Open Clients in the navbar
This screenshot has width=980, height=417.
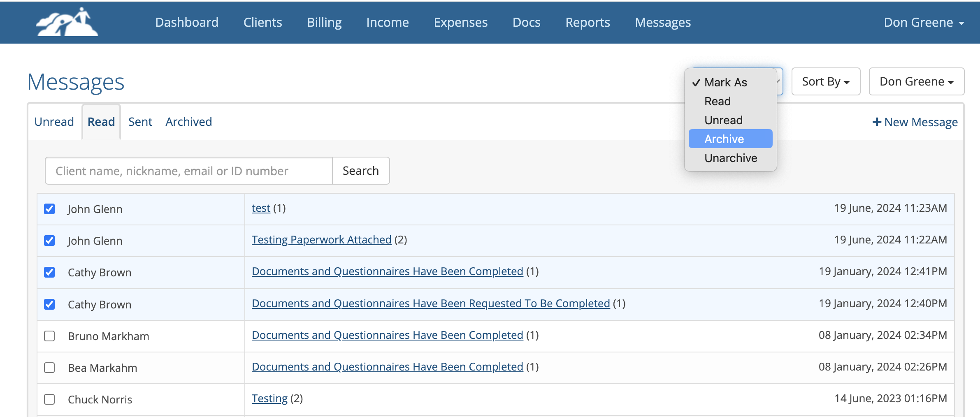pos(263,22)
